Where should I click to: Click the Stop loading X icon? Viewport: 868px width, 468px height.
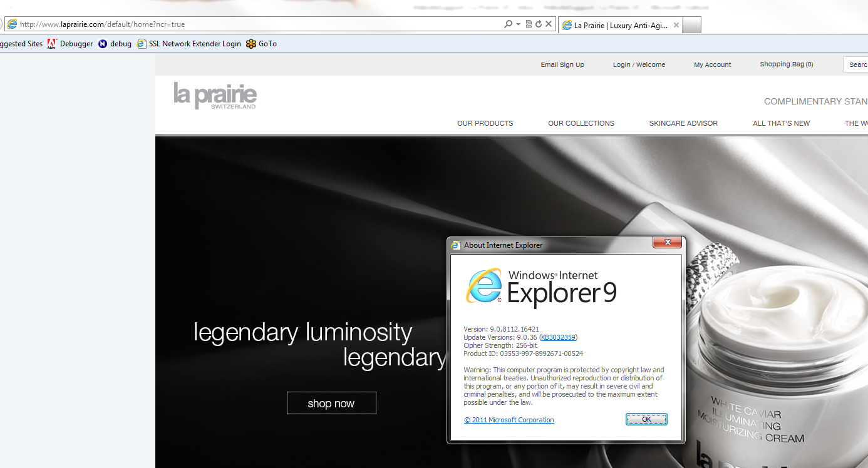[x=549, y=24]
